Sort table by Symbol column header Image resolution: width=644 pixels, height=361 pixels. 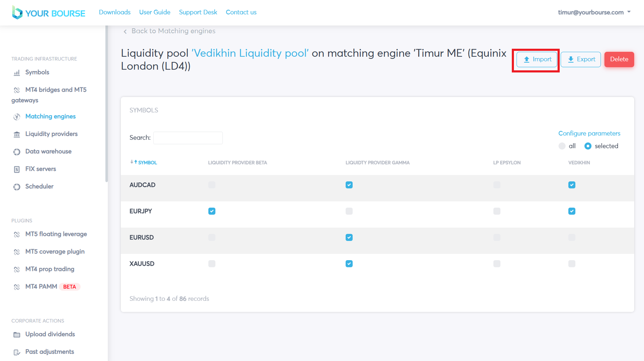click(147, 163)
